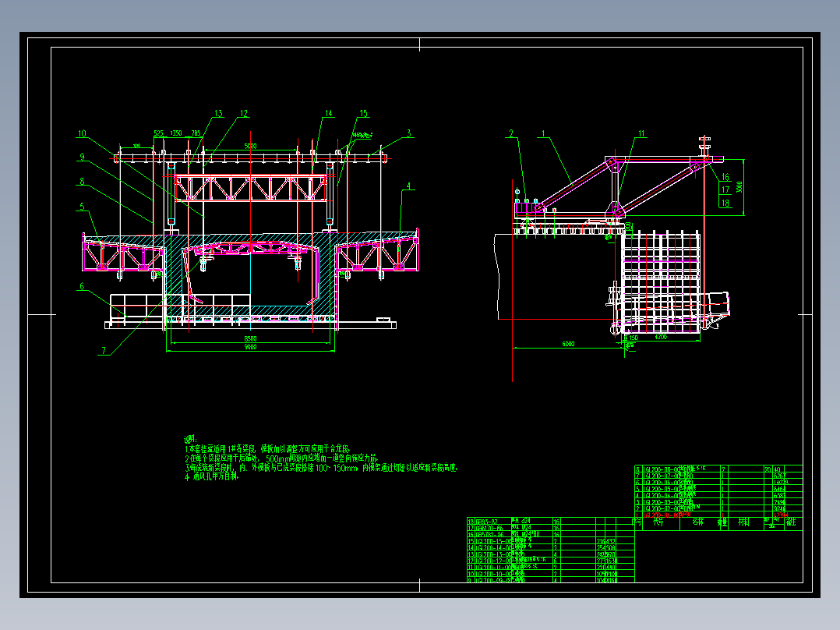Select the vertical 3000 dimension text
Viewport: 840px width, 630px height.
tap(739, 187)
